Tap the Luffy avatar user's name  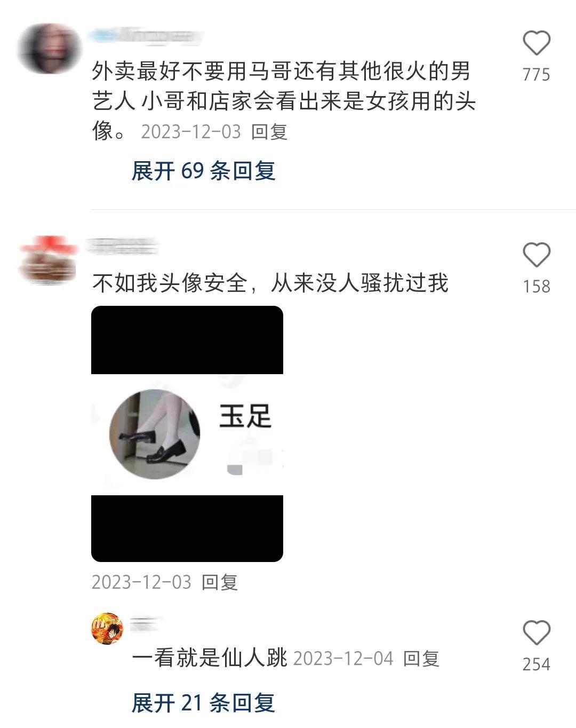click(144, 623)
